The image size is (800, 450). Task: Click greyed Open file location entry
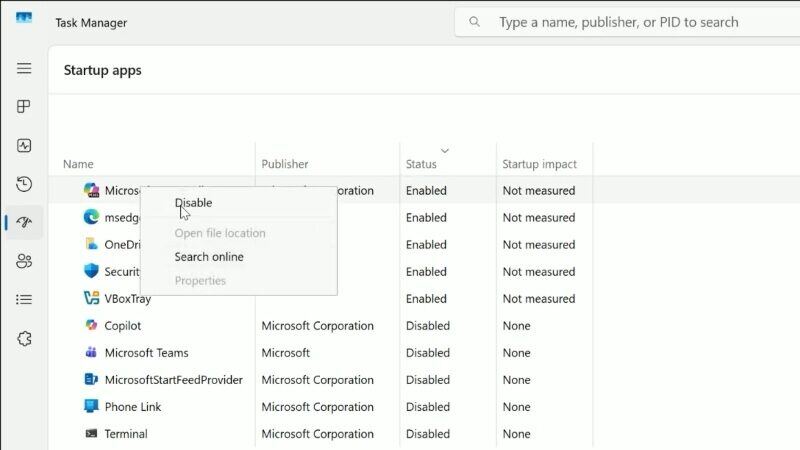click(x=220, y=233)
